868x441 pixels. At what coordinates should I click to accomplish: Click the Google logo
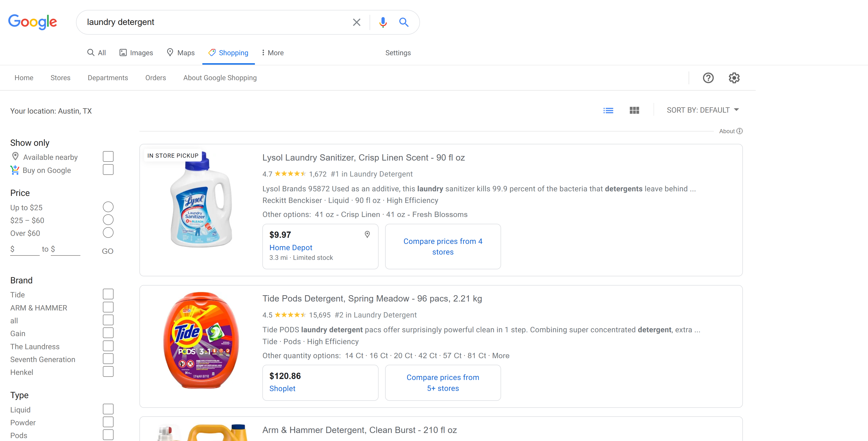point(33,22)
